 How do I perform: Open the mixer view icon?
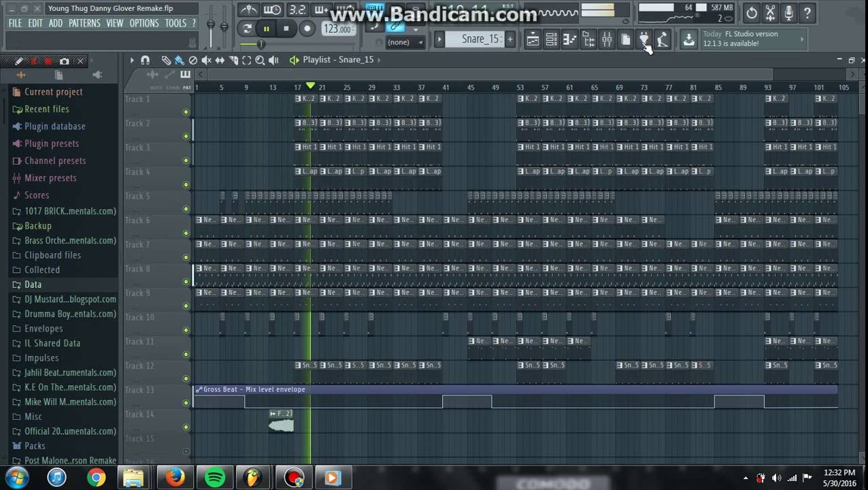607,39
